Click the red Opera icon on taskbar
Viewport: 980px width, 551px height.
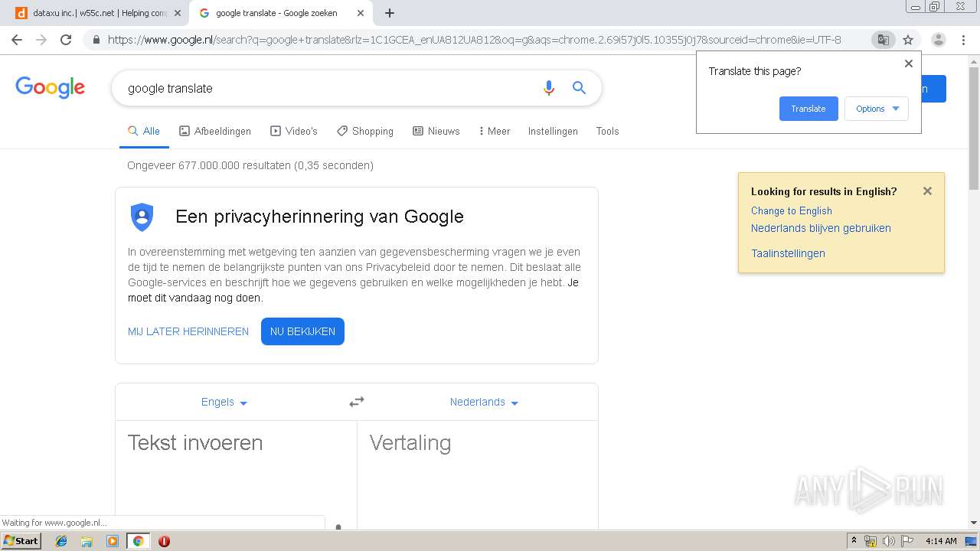164,541
